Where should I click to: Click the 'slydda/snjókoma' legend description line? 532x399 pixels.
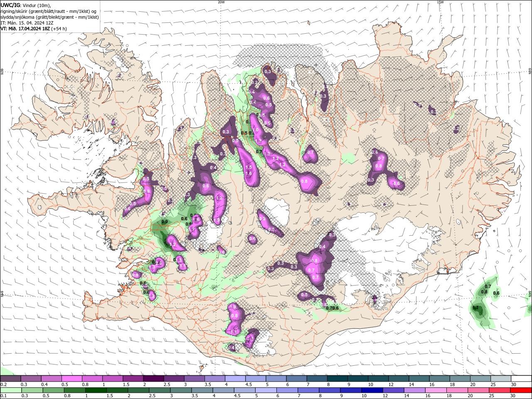tap(50, 17)
